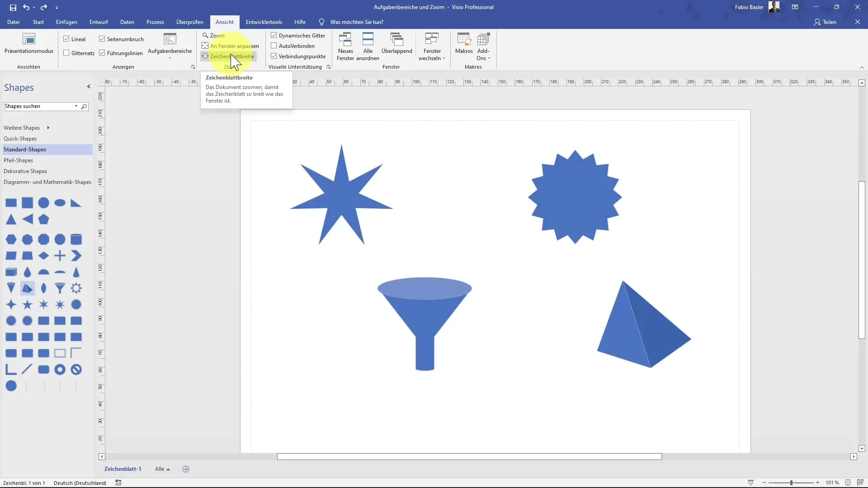
Task: Open the Datei tab
Action: [13, 22]
